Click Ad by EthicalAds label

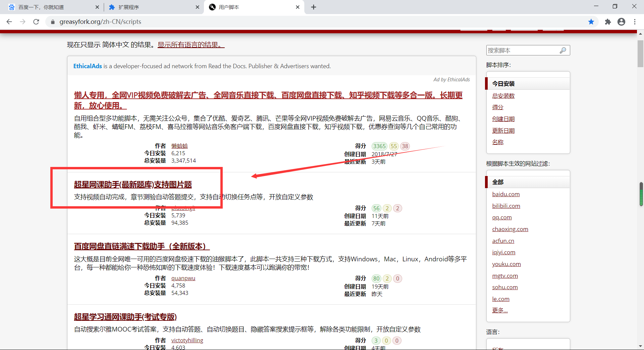(451, 80)
